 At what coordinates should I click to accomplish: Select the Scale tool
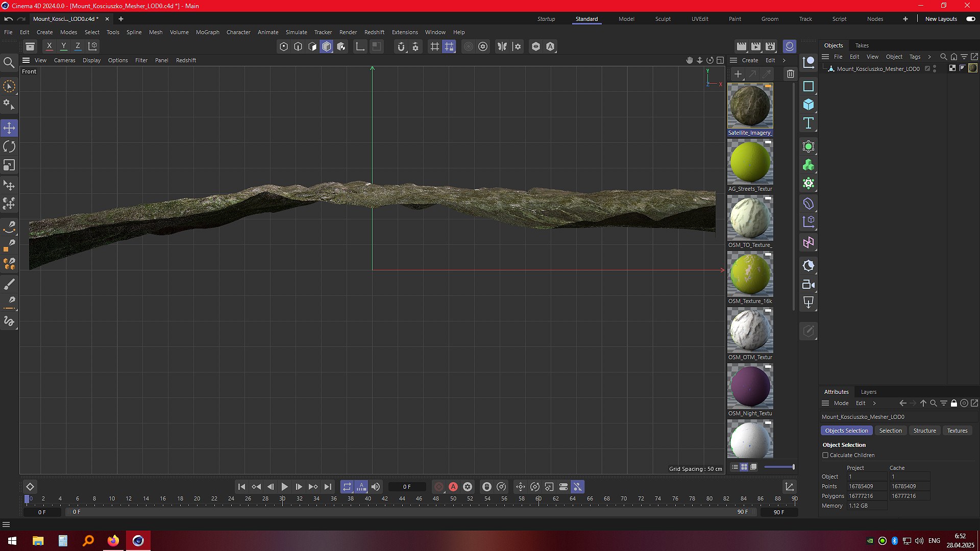coord(9,165)
